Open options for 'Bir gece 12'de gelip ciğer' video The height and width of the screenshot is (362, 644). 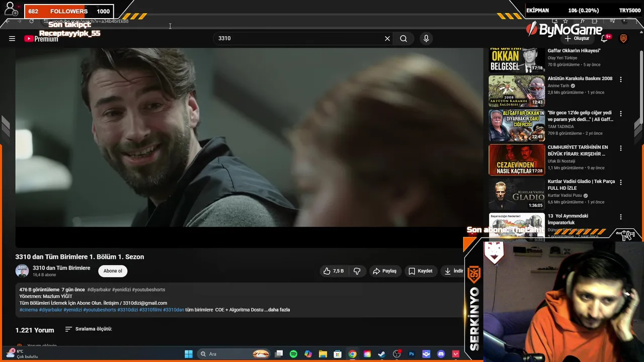point(621,114)
